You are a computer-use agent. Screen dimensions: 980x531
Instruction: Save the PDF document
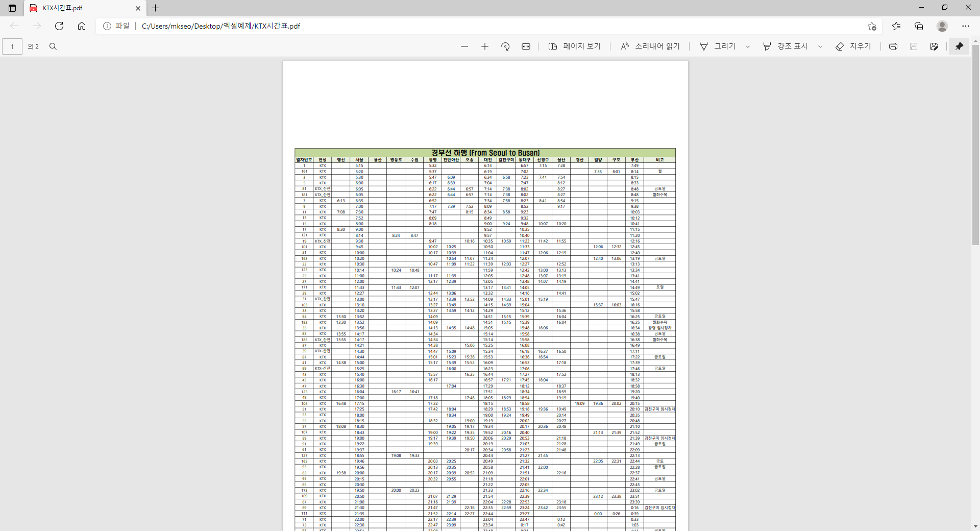click(x=914, y=46)
